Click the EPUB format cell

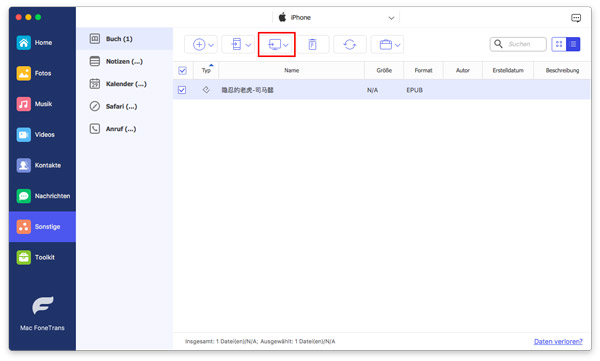click(x=414, y=90)
